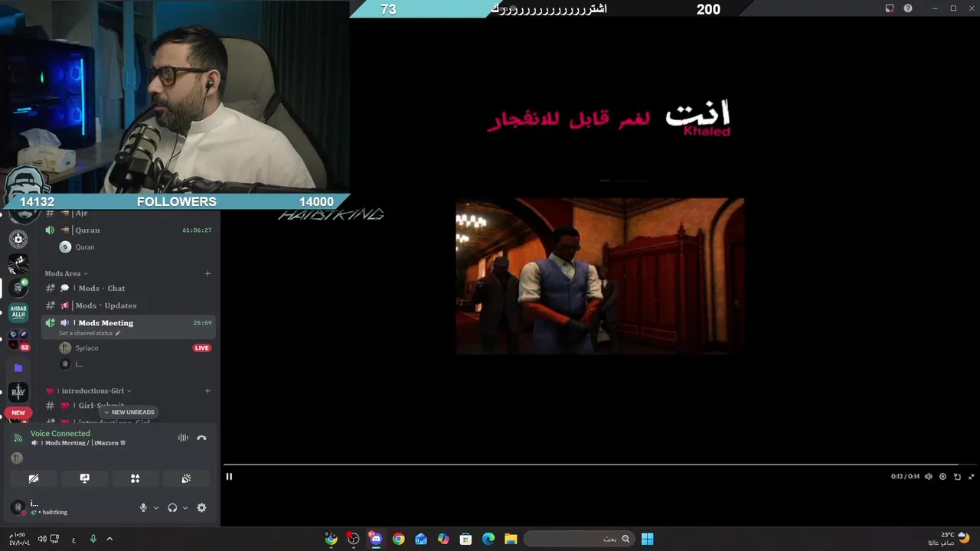The height and width of the screenshot is (551, 980).
Task: Click the taskbar search box
Action: coord(580,539)
